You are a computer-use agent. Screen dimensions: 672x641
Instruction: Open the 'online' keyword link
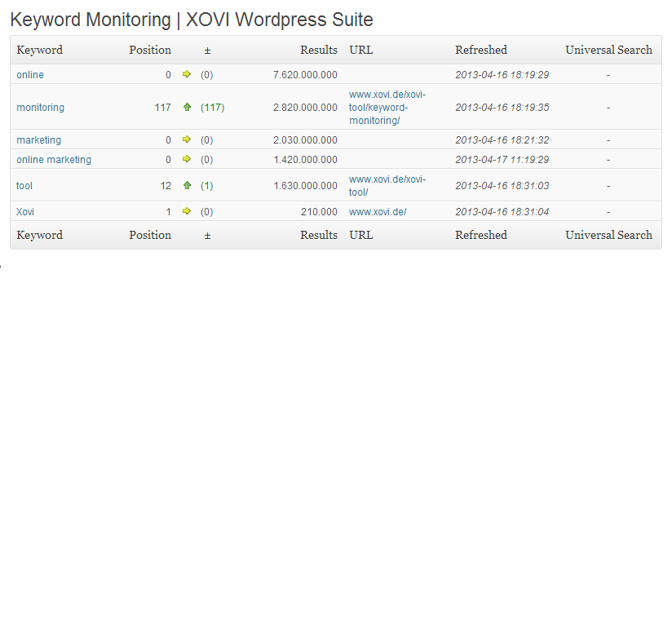30,74
